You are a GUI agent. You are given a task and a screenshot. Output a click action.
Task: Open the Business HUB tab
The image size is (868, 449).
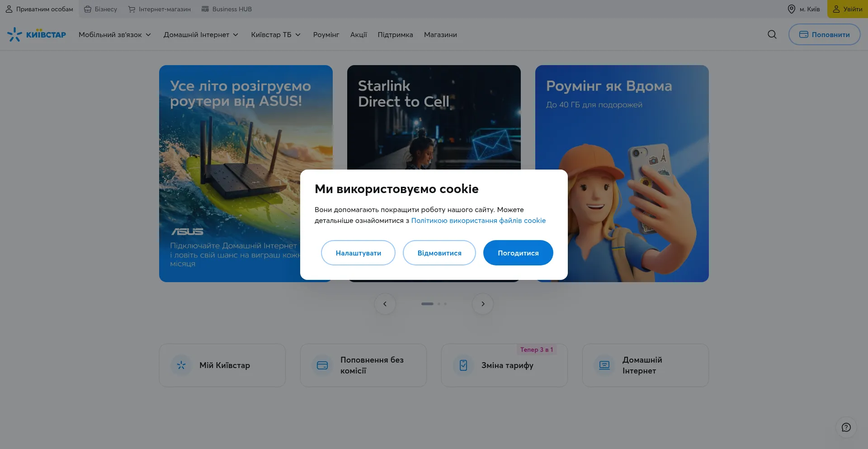point(226,9)
